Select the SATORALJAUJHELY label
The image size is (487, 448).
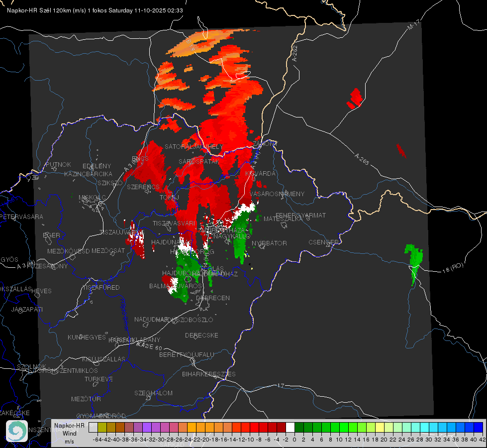[x=194, y=146]
